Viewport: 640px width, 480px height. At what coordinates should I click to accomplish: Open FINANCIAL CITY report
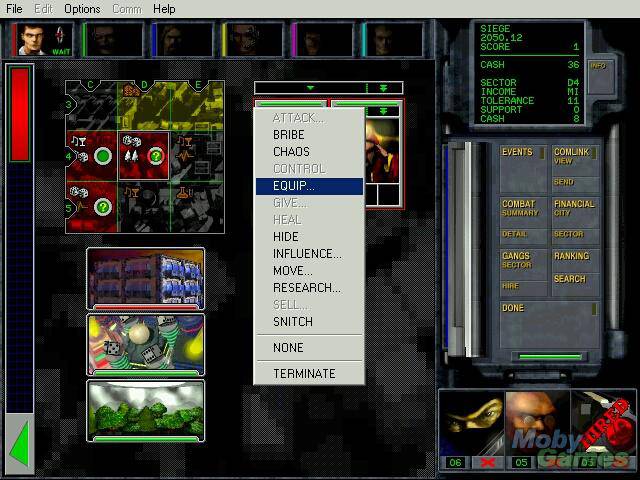tap(575, 213)
